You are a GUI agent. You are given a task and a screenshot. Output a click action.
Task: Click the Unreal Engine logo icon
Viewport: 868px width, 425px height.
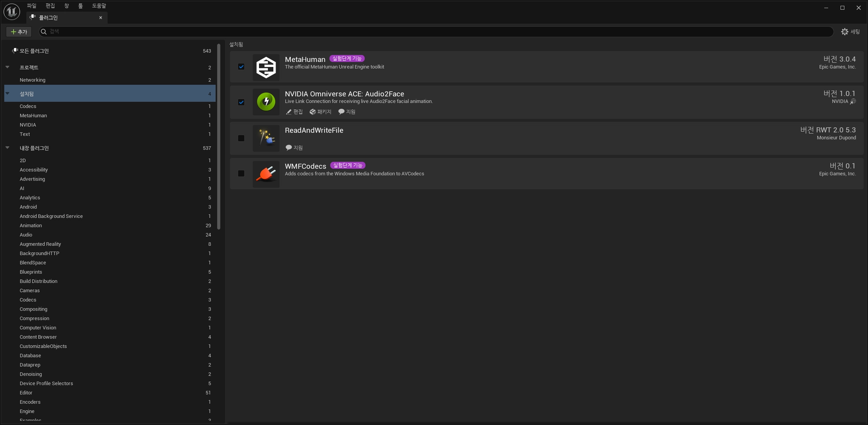click(x=11, y=11)
